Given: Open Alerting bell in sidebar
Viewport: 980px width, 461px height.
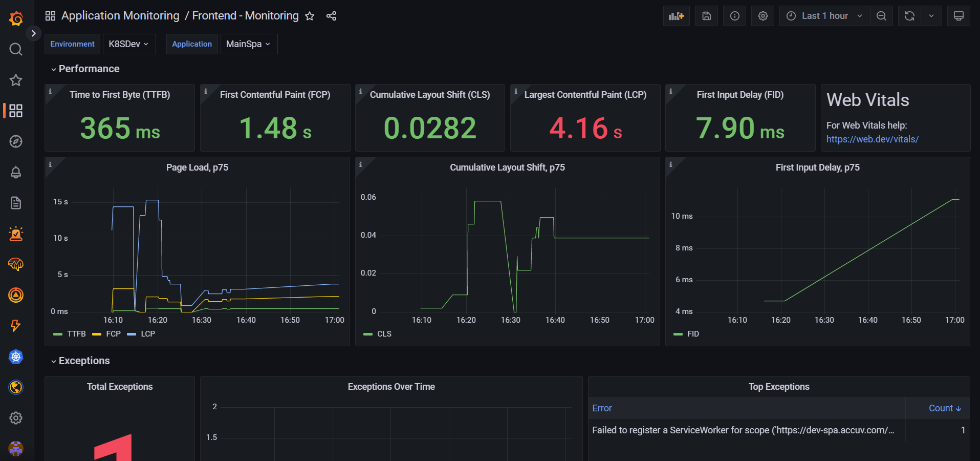Looking at the screenshot, I should coord(16,172).
